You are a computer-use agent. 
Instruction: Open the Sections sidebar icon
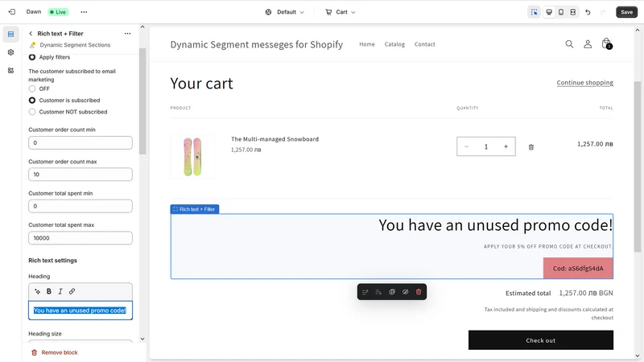10,34
